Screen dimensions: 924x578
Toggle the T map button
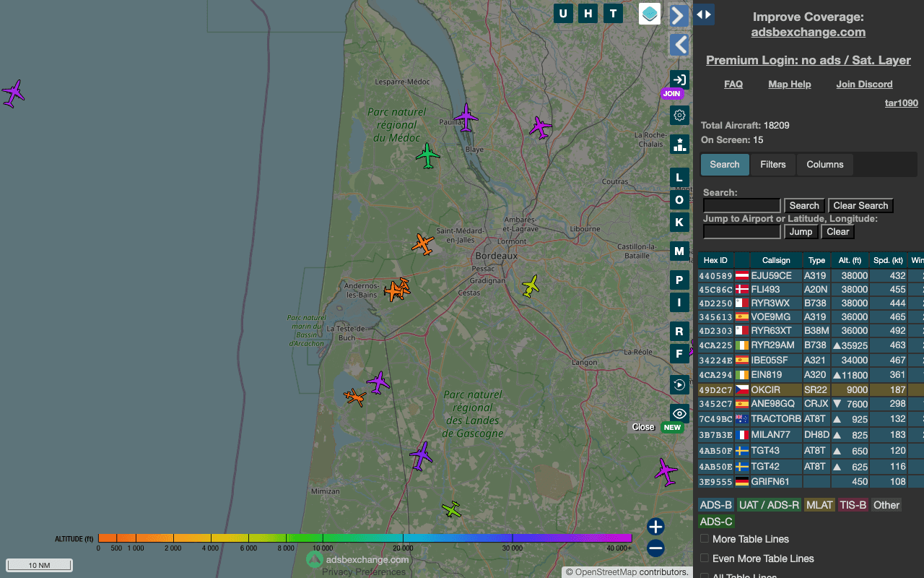coord(613,13)
